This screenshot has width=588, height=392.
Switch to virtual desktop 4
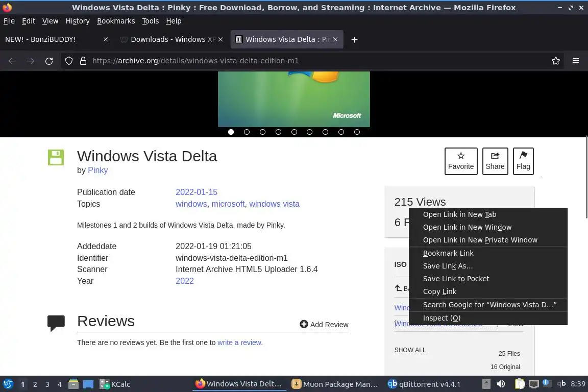tap(60, 384)
